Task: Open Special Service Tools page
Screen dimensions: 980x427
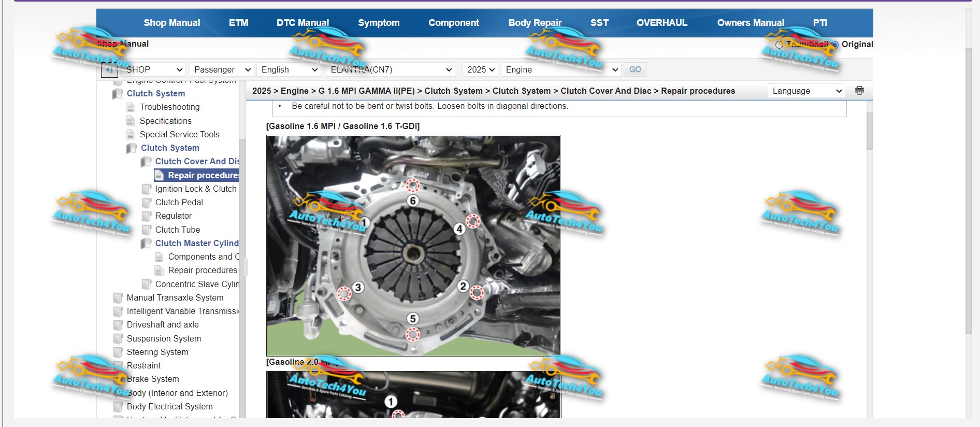Action: (179, 134)
